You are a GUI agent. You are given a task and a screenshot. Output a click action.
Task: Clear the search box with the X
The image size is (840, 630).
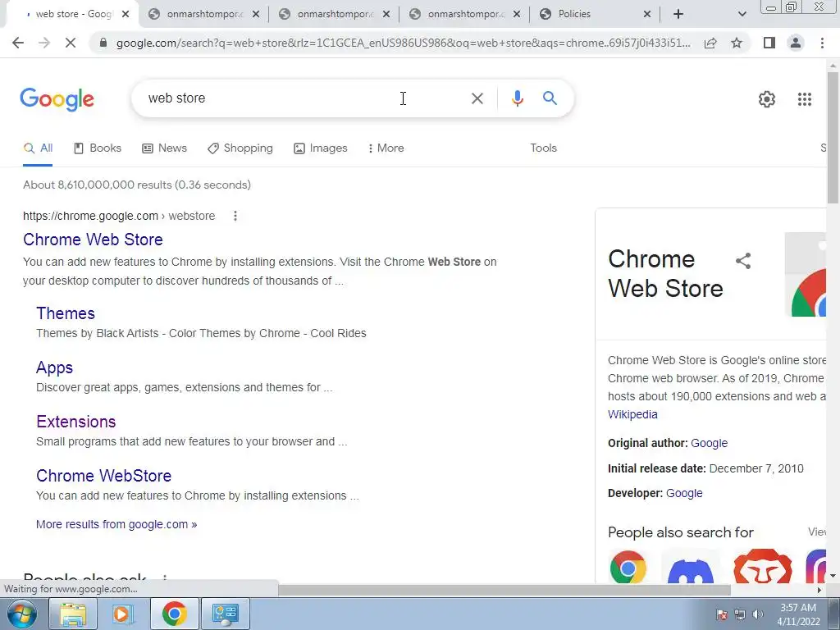pos(477,98)
